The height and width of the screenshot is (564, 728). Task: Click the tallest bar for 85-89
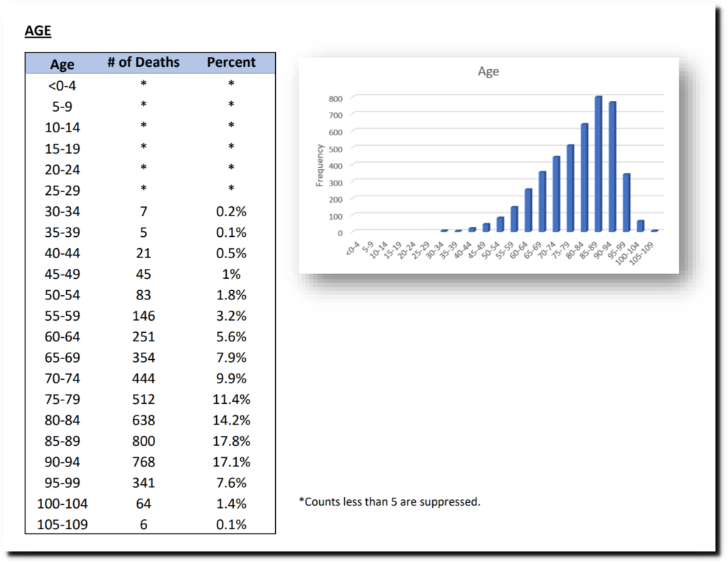[x=599, y=164]
